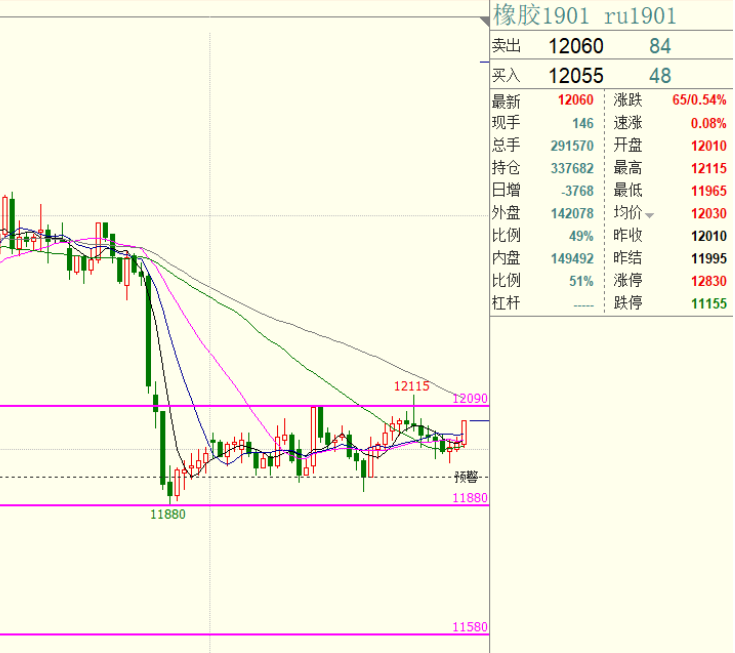
Task: Click the 外盘 比例 value 49%
Action: click(x=581, y=236)
